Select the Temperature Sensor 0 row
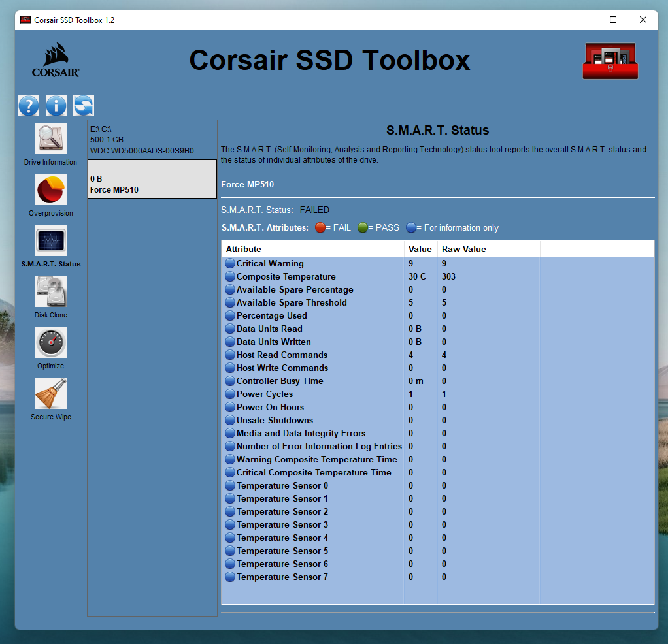Viewport: 668px width, 644px height. [438, 486]
